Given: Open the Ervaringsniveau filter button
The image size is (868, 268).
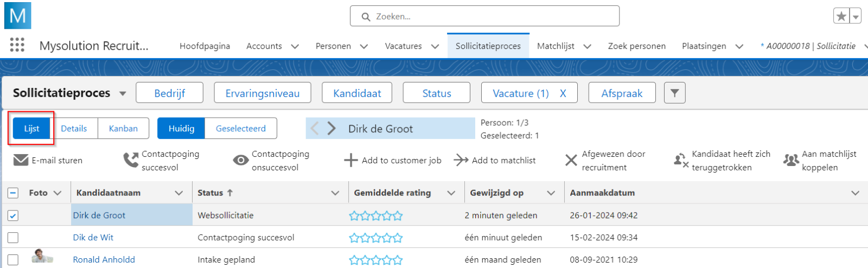Looking at the screenshot, I should (263, 93).
